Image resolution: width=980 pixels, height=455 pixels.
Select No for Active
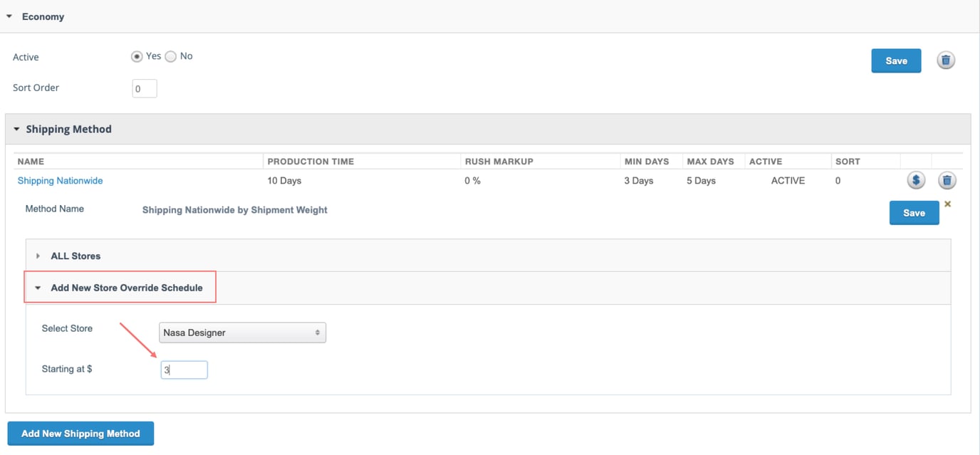171,56
